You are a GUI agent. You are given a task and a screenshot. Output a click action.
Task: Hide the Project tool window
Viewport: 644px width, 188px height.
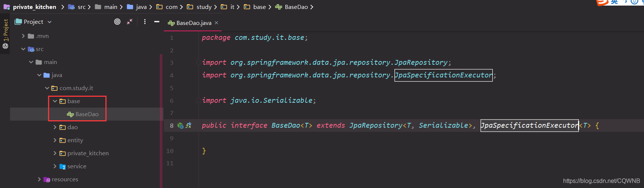pos(157,22)
